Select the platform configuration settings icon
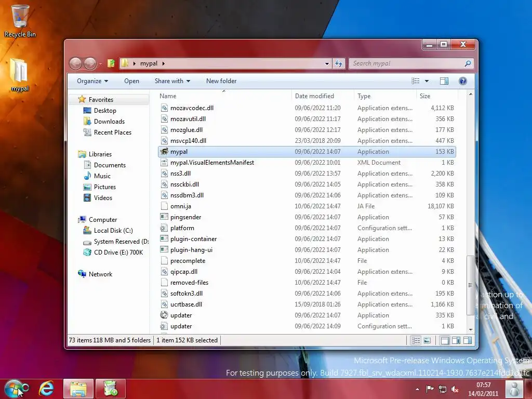Viewport: 532px width, 399px height. [x=164, y=228]
